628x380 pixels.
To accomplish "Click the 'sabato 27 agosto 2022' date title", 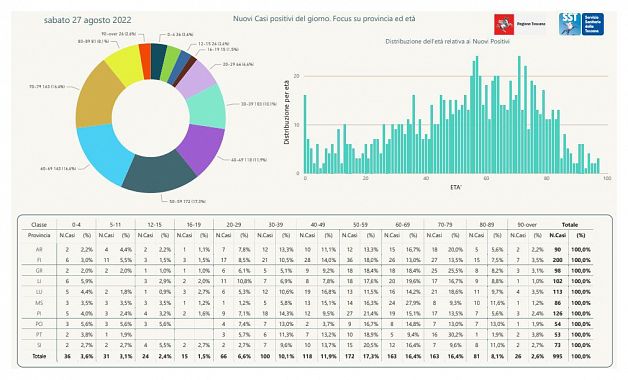I will click(88, 20).
